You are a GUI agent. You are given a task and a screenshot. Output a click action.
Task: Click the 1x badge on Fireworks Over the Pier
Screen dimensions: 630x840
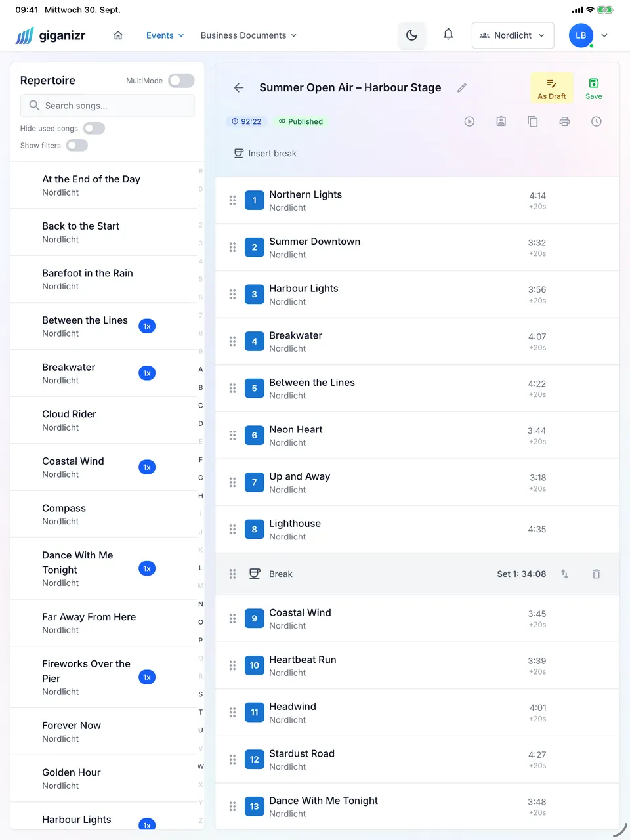tap(147, 677)
